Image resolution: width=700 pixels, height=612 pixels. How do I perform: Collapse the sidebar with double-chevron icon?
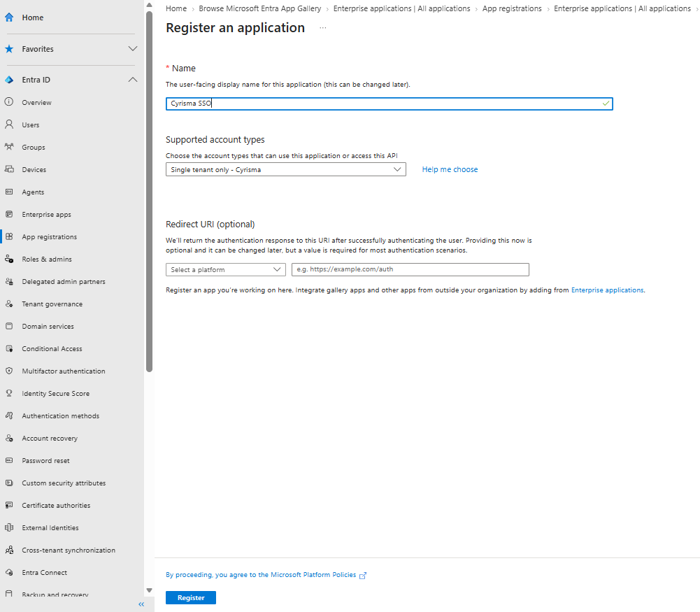(141, 604)
